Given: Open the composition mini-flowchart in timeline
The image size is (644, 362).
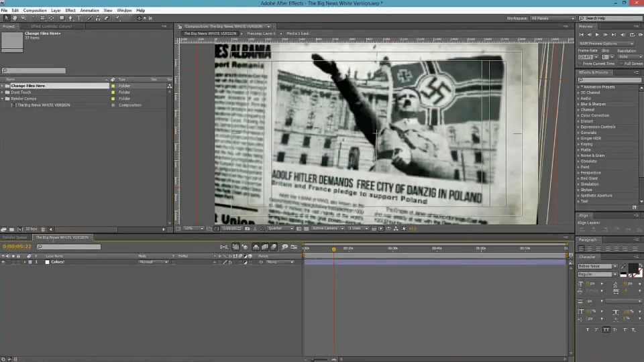Looking at the screenshot, I should click(x=224, y=247).
